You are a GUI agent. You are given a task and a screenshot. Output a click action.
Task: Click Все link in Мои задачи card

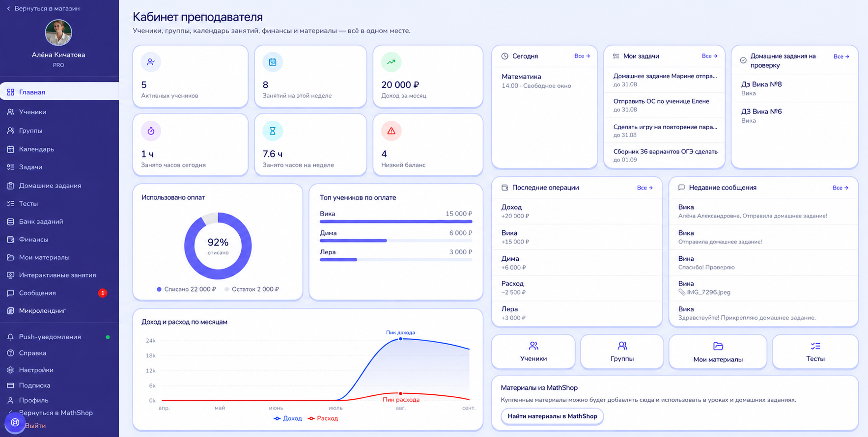(x=710, y=56)
